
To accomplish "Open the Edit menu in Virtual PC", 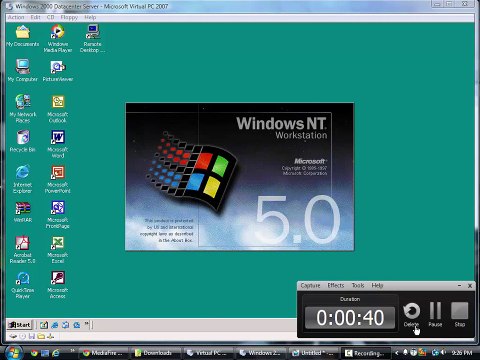I will (35, 17).
